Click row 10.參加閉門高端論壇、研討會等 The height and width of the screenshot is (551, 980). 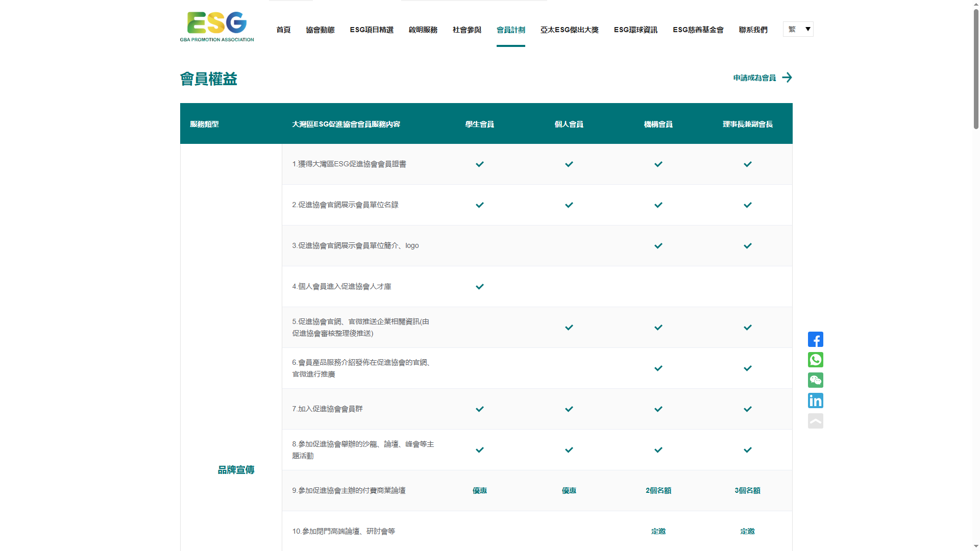[x=537, y=531]
